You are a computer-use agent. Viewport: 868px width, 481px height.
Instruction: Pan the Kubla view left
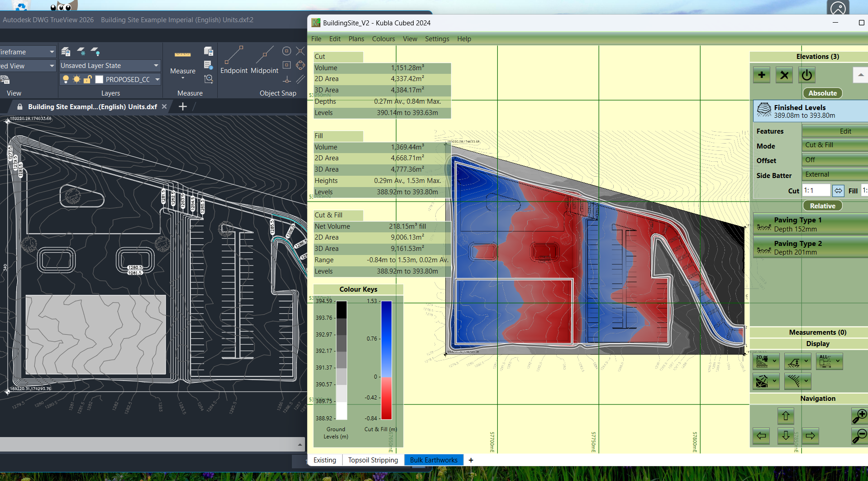coord(762,436)
